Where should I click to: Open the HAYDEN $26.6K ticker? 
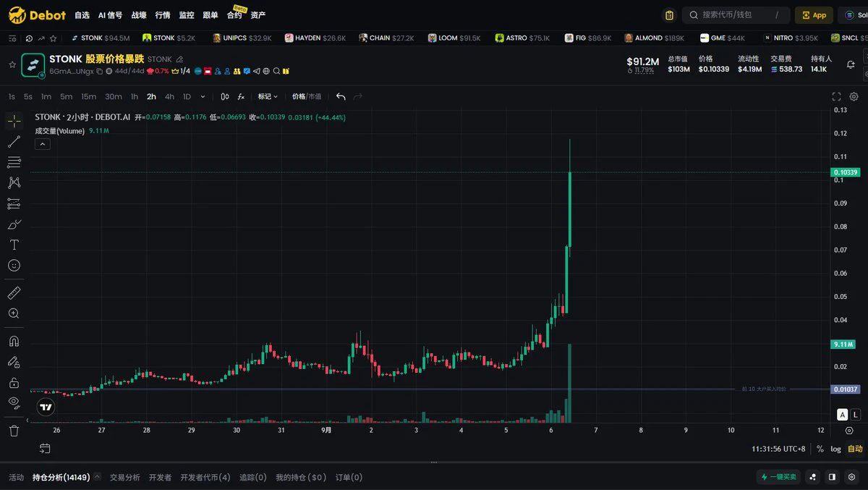[315, 38]
